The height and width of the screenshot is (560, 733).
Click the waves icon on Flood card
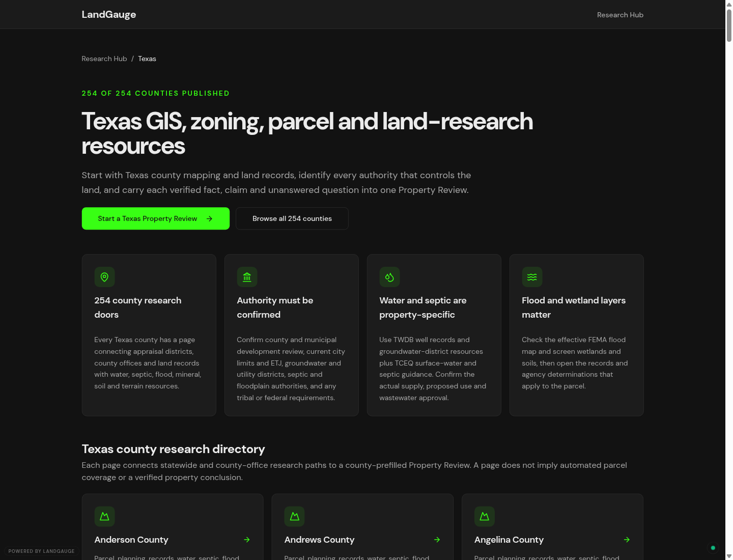532,277
